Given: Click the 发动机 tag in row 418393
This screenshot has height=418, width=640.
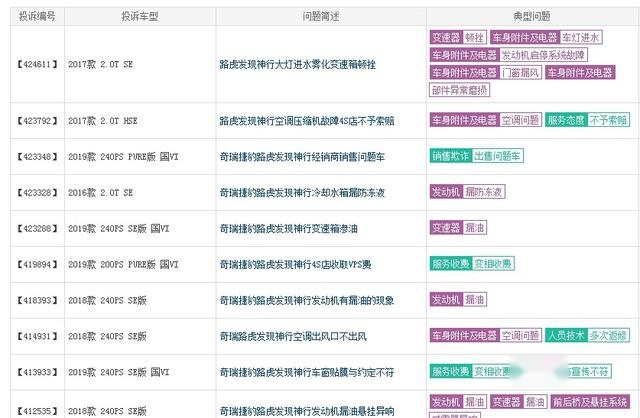Looking at the screenshot, I should pos(447,300).
